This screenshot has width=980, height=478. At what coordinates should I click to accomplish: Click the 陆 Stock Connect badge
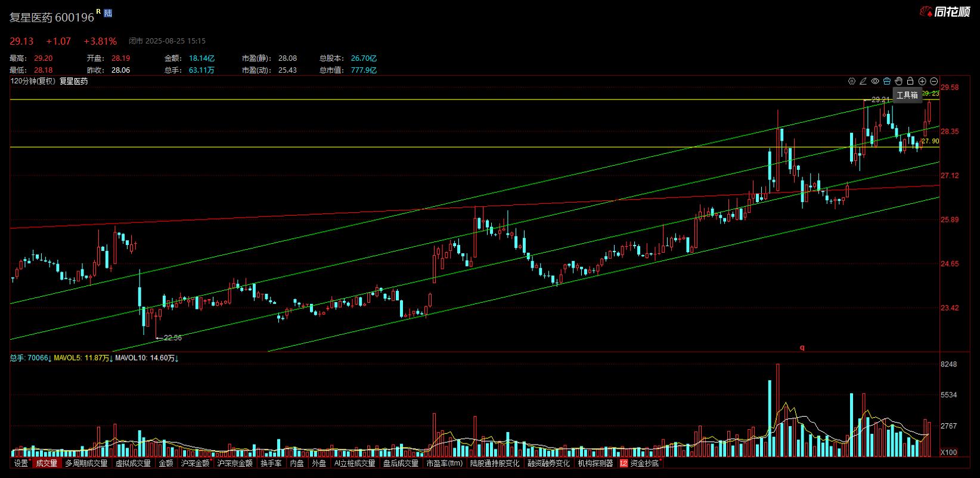pyautogui.click(x=108, y=13)
